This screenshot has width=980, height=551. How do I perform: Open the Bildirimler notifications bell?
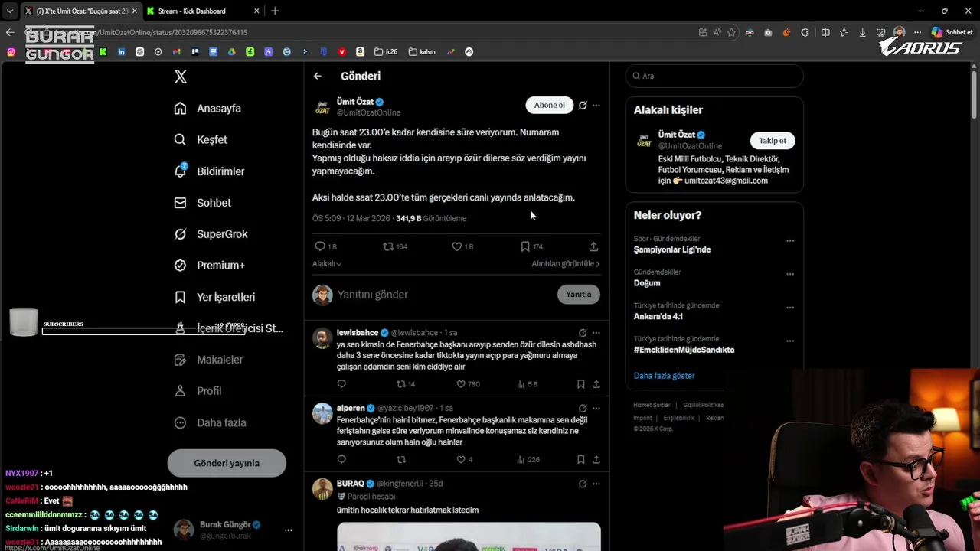[181, 171]
